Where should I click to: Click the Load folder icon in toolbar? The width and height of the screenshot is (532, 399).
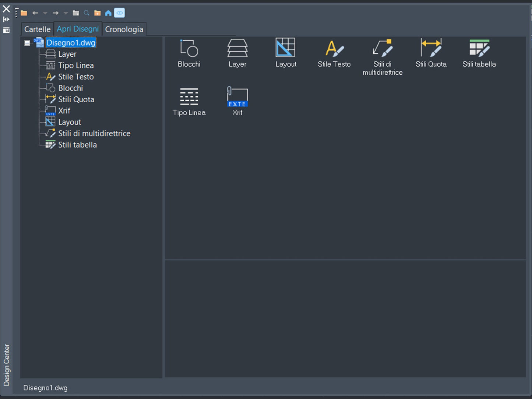coord(24,13)
